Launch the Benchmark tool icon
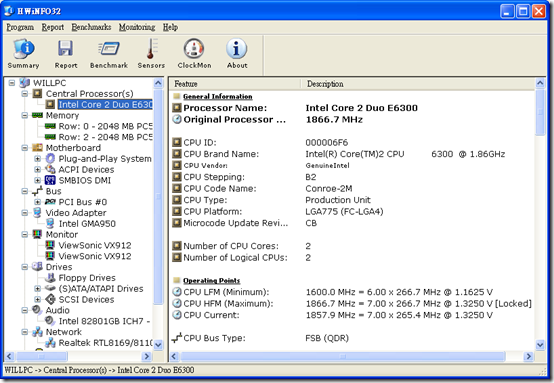The height and width of the screenshot is (383, 554). [109, 49]
